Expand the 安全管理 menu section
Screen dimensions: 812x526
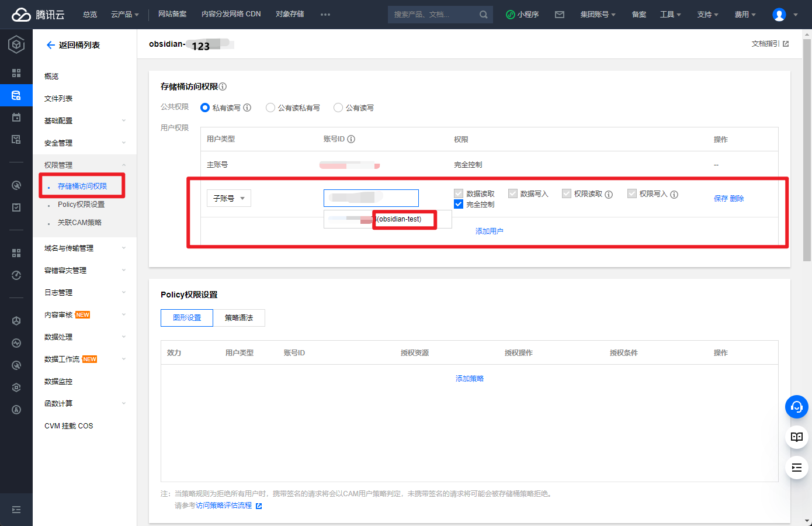[x=85, y=143]
